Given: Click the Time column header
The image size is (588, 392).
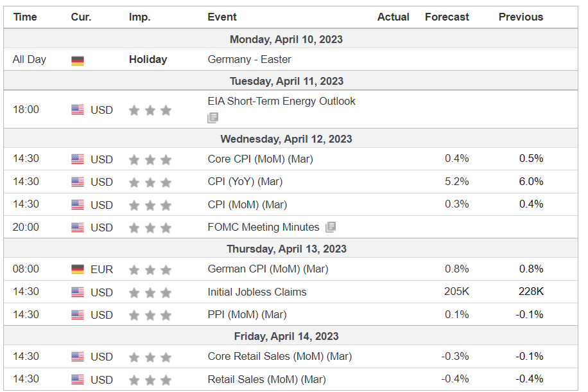Looking at the screenshot, I should (25, 17).
